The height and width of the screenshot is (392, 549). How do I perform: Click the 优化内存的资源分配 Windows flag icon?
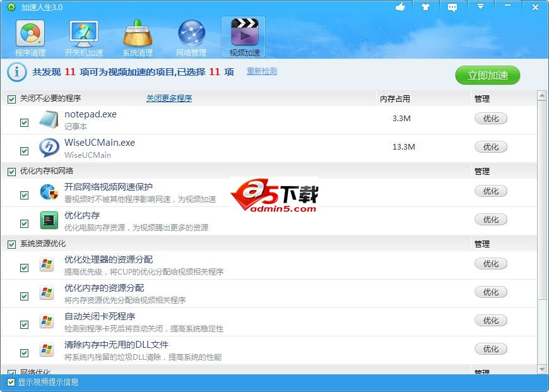[47, 293]
